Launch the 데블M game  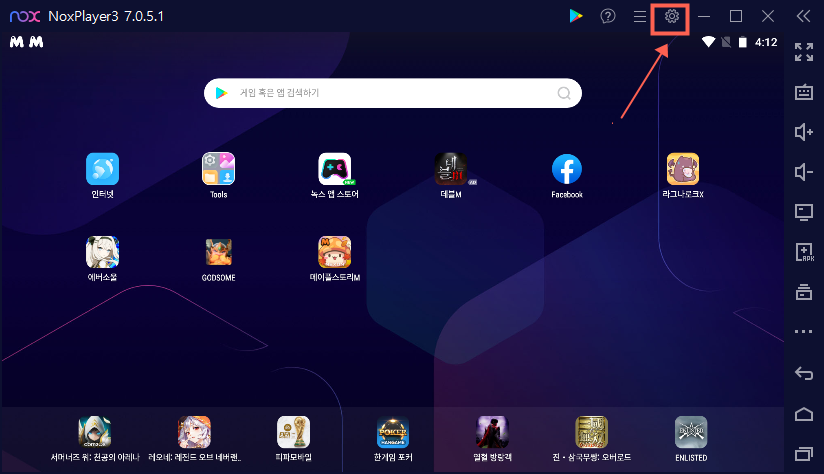click(451, 176)
